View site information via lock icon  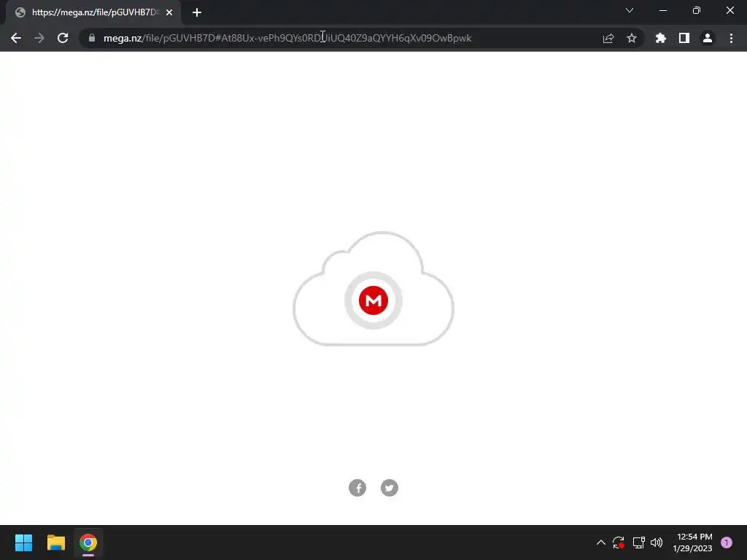[92, 38]
